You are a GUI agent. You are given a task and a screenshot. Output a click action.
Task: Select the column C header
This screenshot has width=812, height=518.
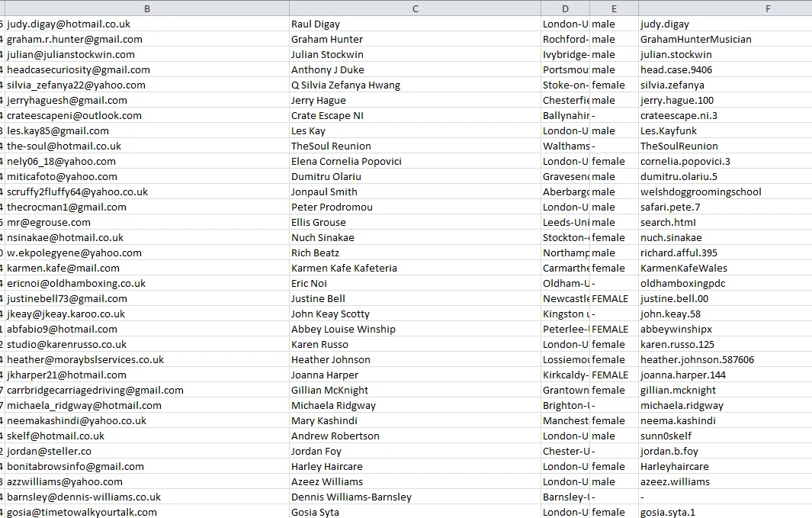pyautogui.click(x=415, y=8)
